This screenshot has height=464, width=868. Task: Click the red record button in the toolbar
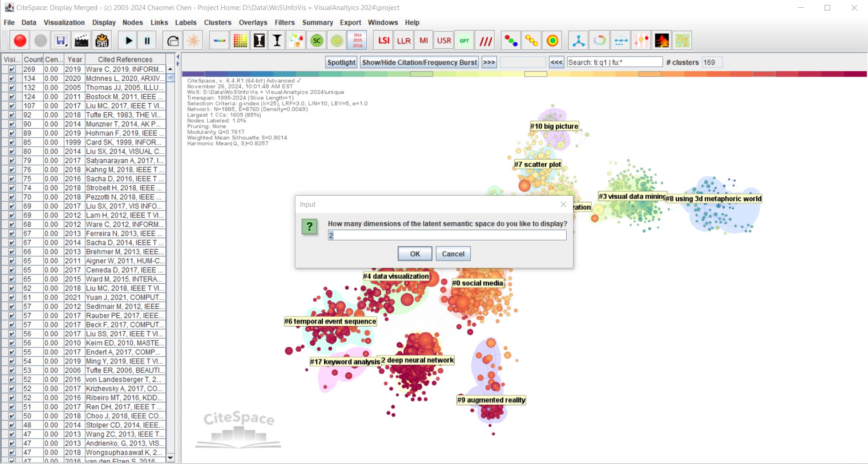pyautogui.click(x=20, y=41)
